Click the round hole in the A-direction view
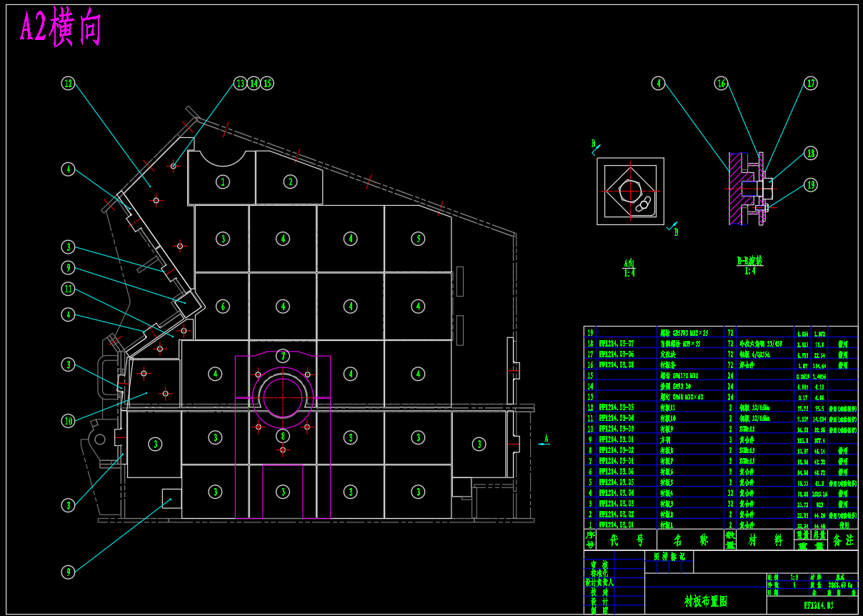Viewport: 863px width, 616px height. [630, 192]
